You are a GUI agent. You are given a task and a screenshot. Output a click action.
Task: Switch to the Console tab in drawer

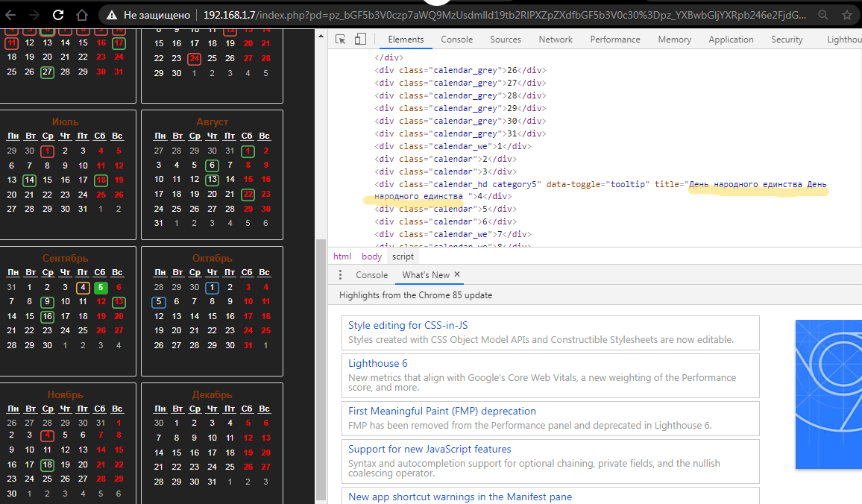pyautogui.click(x=371, y=275)
